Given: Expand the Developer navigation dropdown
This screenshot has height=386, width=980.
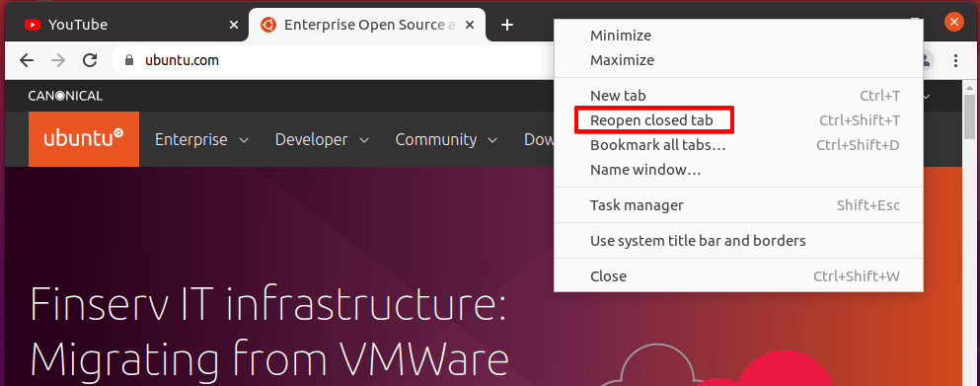Looking at the screenshot, I should tap(322, 139).
